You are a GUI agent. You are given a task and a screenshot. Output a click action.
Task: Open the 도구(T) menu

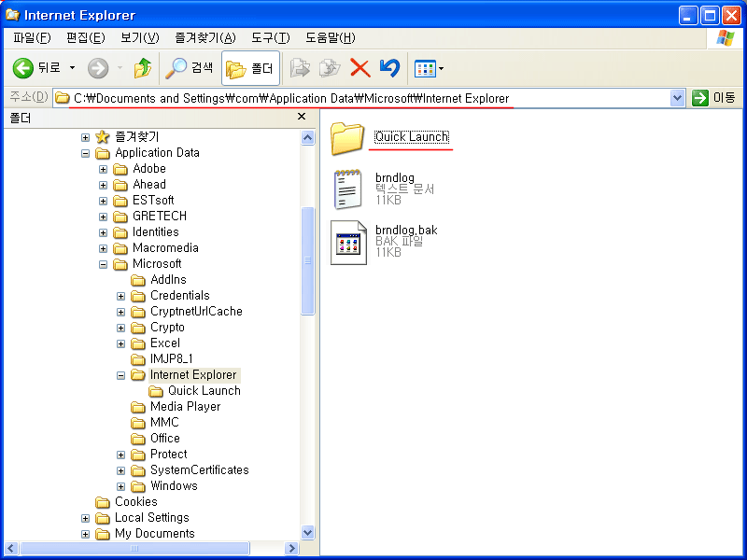(271, 38)
